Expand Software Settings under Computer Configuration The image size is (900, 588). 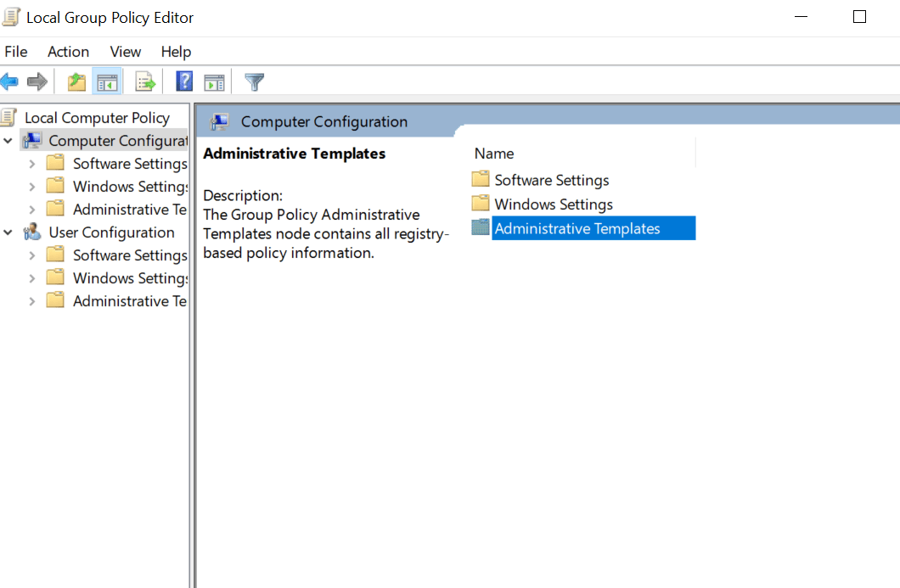[32, 163]
